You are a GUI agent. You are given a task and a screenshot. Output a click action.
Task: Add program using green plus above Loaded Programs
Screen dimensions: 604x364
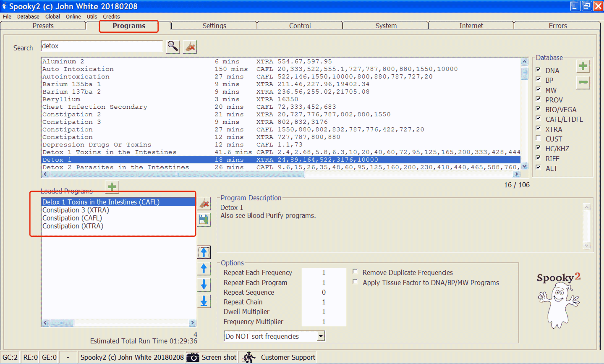[x=112, y=187]
